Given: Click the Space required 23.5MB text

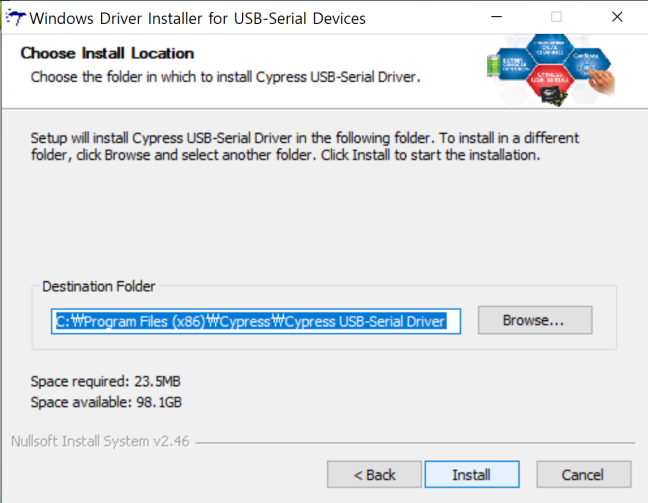Looking at the screenshot, I should coord(105,381).
